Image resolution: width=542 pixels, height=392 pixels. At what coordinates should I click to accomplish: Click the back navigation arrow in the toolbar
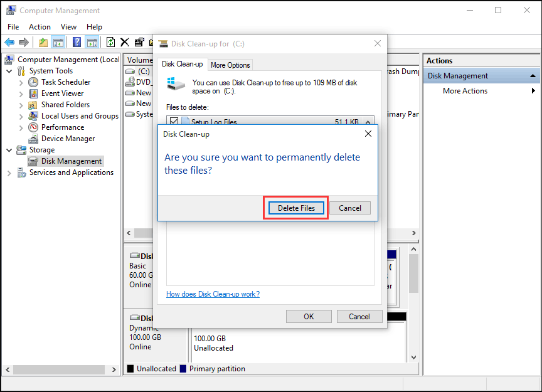[x=10, y=42]
